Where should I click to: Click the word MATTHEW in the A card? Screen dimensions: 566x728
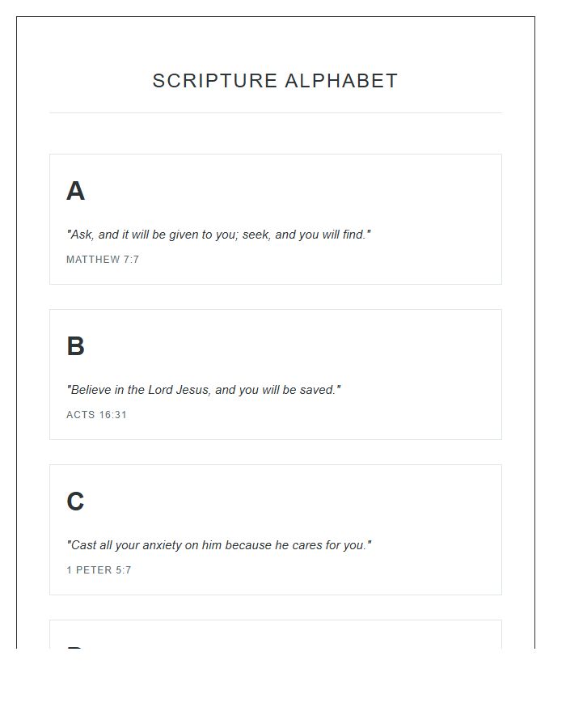pyautogui.click(x=93, y=260)
